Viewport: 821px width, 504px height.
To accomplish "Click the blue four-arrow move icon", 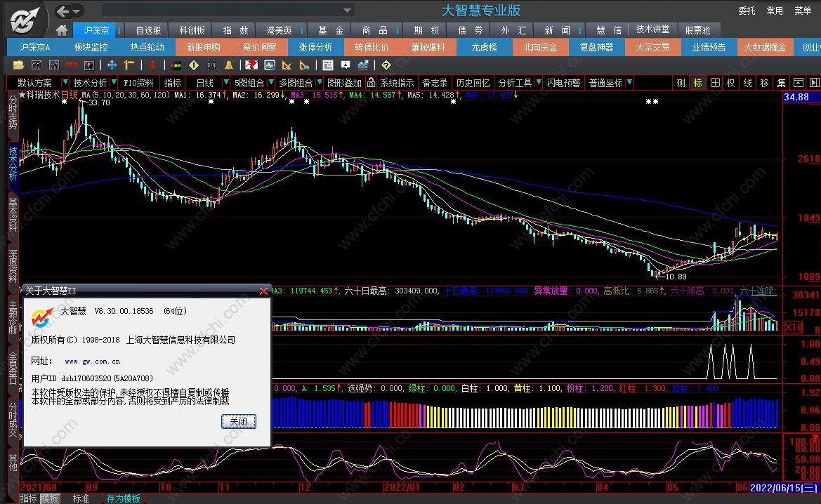I will tap(112, 65).
